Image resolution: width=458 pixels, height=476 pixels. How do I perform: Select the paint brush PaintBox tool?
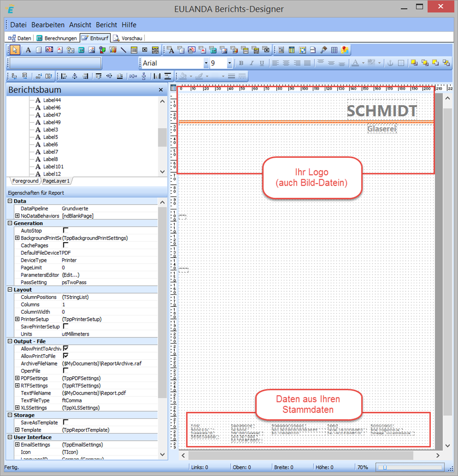(323, 50)
